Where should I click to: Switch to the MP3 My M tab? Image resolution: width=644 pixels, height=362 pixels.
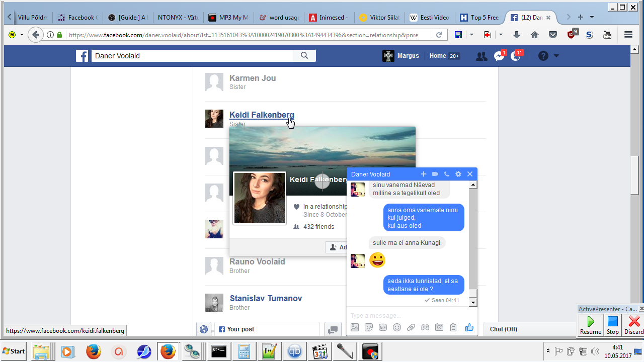228,17
